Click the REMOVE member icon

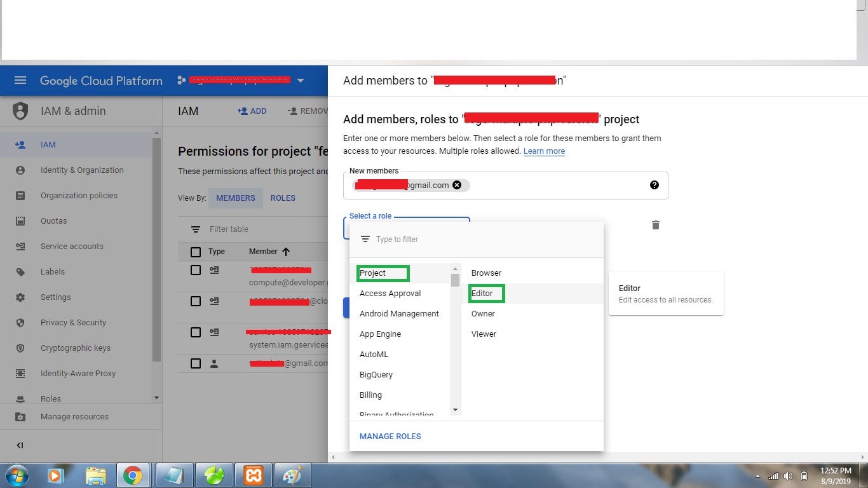[293, 111]
